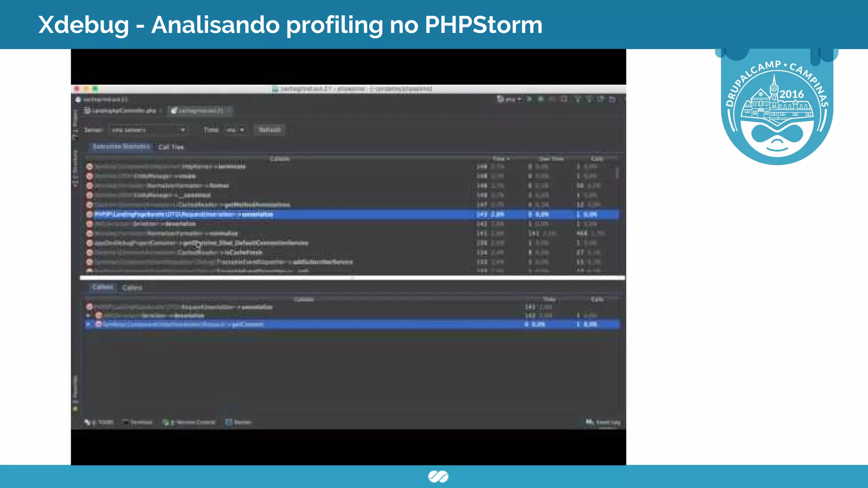The image size is (868, 488).
Task: Expand the getContent node in Callees tree
Action: tap(88, 324)
